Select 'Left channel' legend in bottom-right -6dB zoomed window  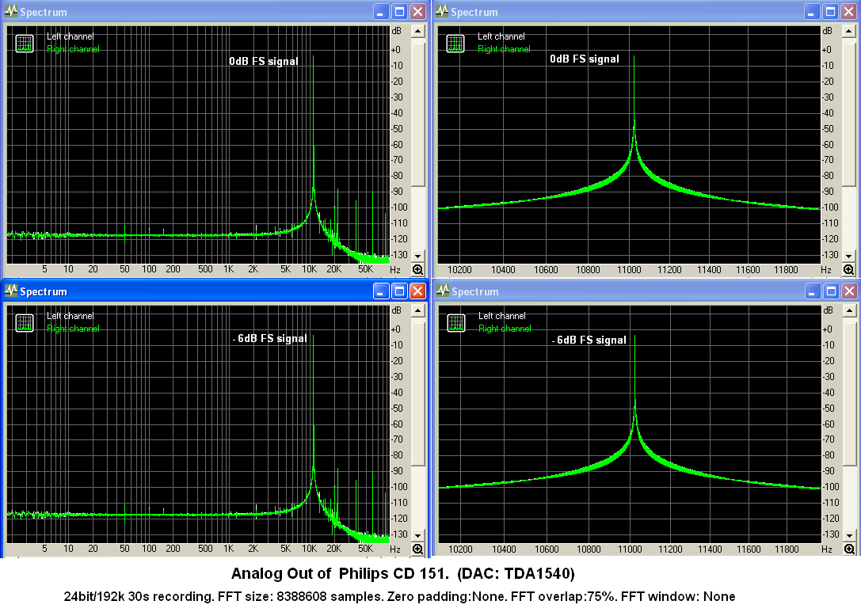tap(502, 316)
